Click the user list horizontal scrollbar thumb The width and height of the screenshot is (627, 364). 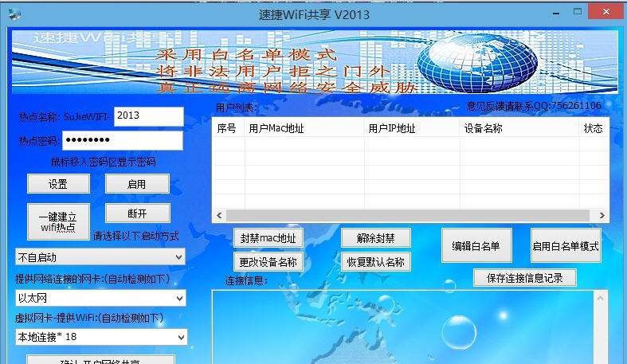click(x=408, y=215)
